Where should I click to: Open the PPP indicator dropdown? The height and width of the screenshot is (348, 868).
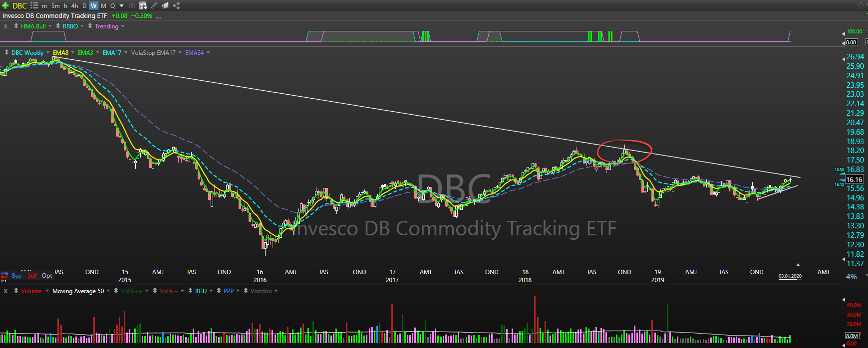coord(238,291)
